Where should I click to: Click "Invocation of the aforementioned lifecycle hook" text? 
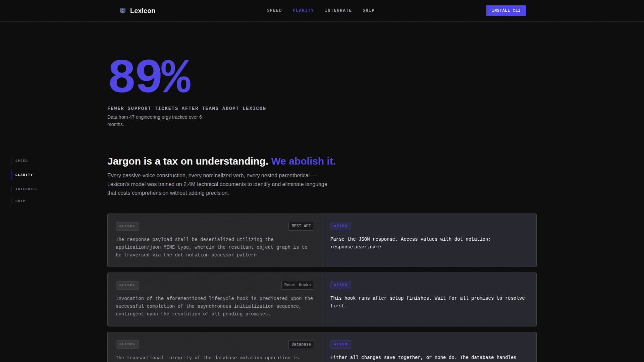[214, 306]
